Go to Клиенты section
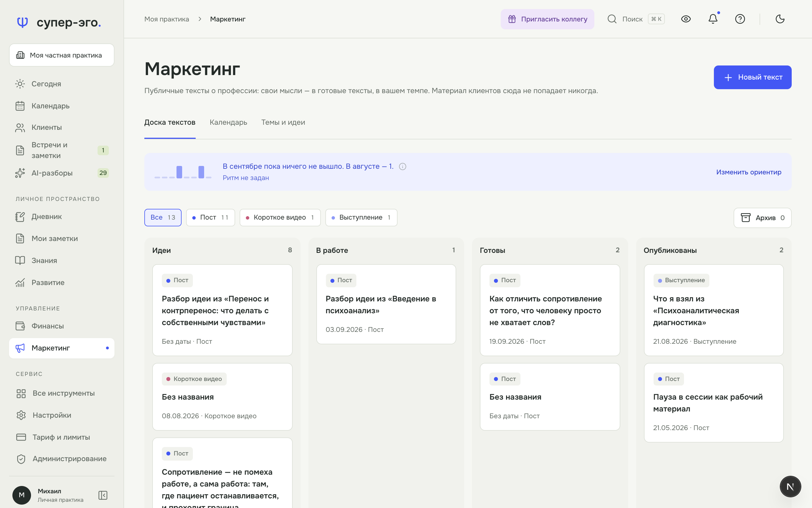Image resolution: width=812 pixels, height=508 pixels. [62, 127]
